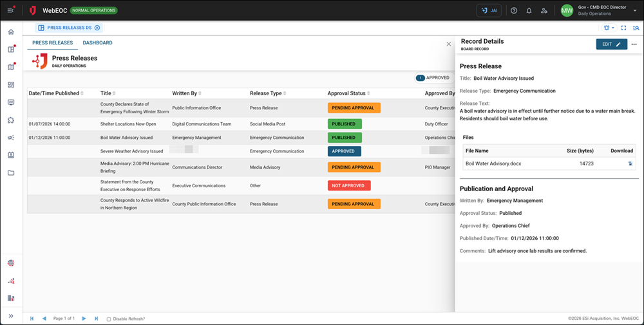Viewport: 644px width, 325px height.
Task: Click the home icon in left sidebar
Action: coord(11,32)
